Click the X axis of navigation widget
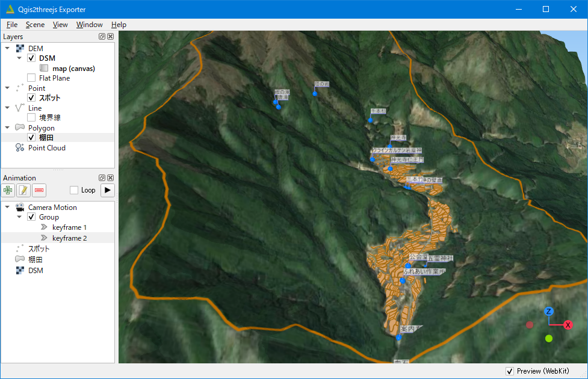Screen dimensions: 588x379 point(568,325)
